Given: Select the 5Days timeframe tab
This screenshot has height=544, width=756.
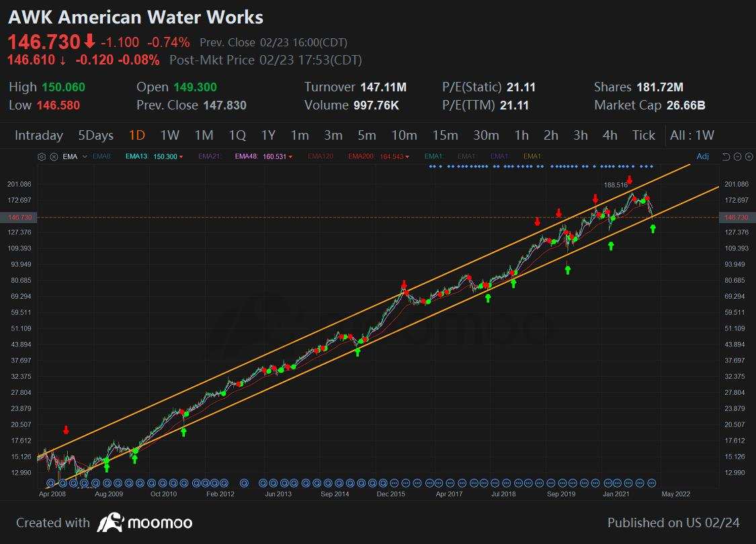Looking at the screenshot, I should pos(96,136).
